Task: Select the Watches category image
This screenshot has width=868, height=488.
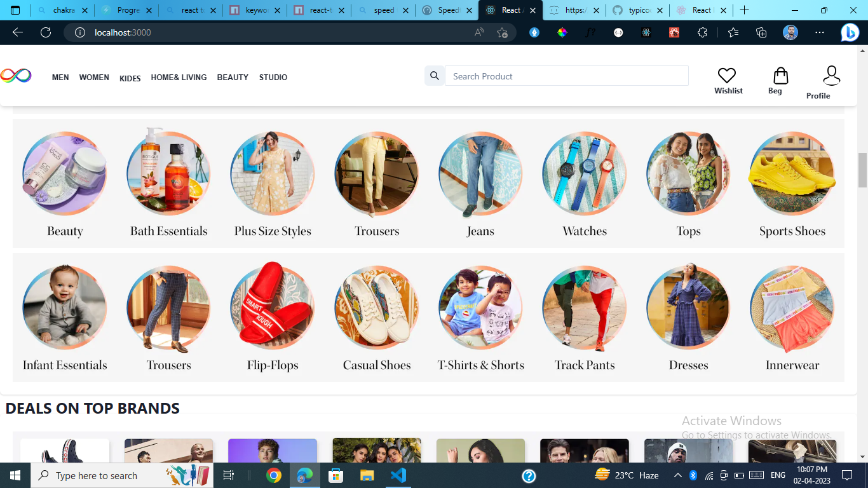Action: click(x=585, y=173)
